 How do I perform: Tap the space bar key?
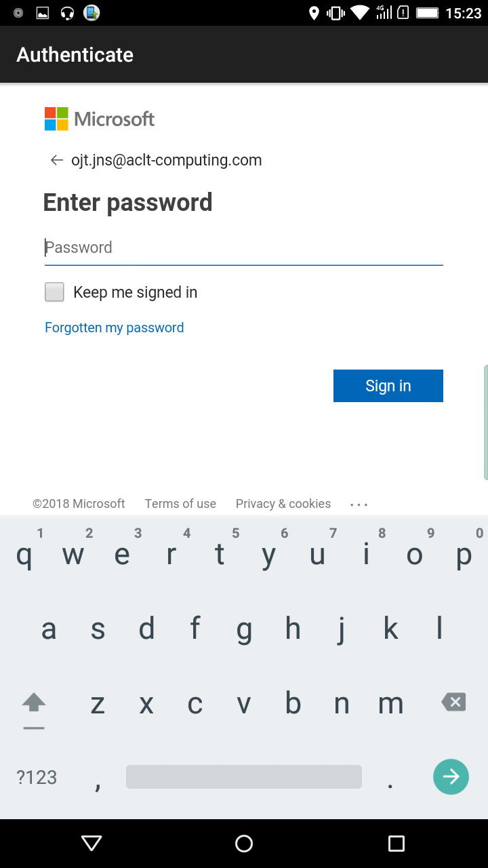(244, 777)
